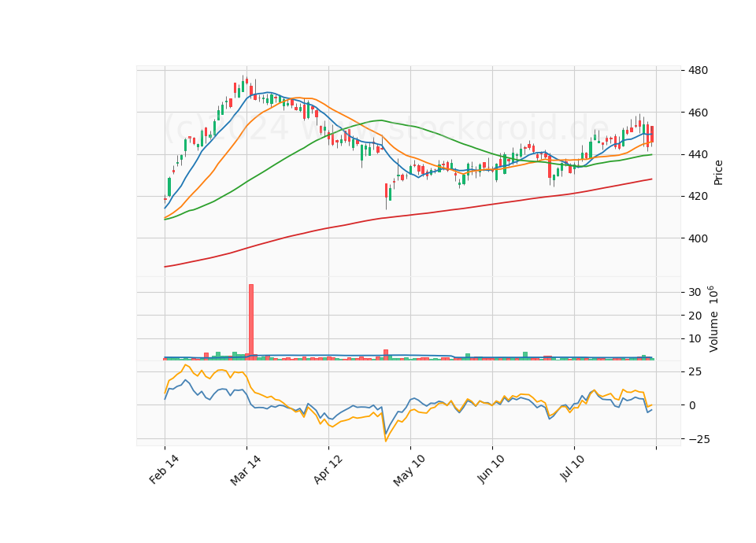Click the 400 price axis label
Viewport: 756px width, 543px height.
[699, 238]
